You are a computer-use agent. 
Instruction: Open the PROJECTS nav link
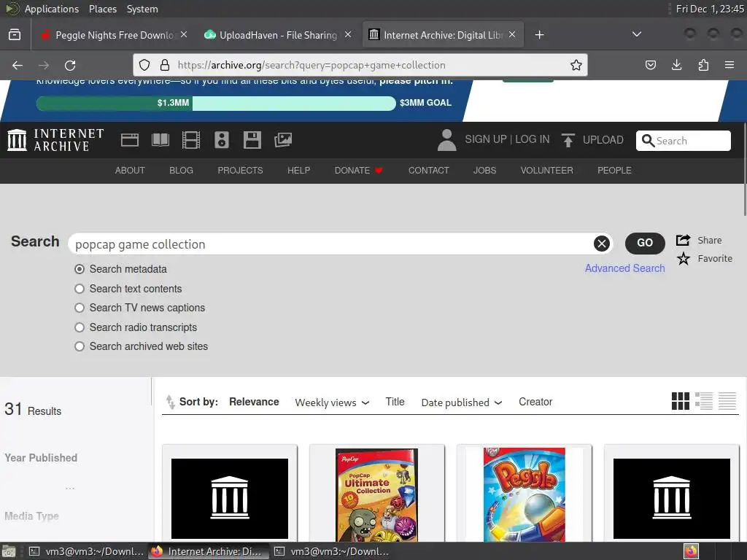(240, 171)
